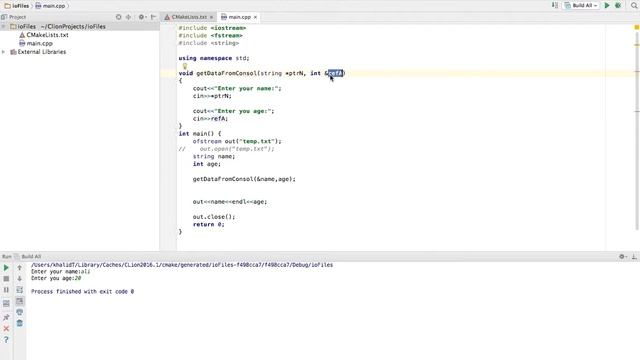Click the 'Enter you age:20' console line
640x360 pixels.
click(x=56, y=278)
